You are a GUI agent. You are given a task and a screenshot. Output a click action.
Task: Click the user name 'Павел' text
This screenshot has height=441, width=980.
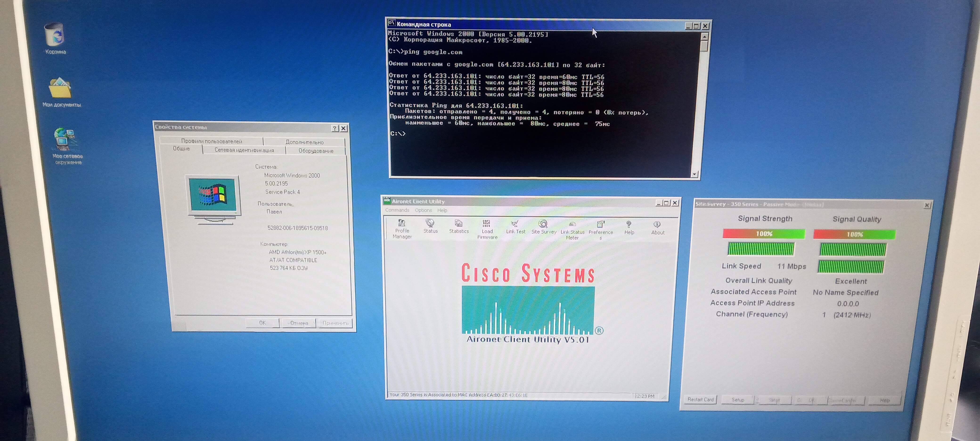pos(274,212)
